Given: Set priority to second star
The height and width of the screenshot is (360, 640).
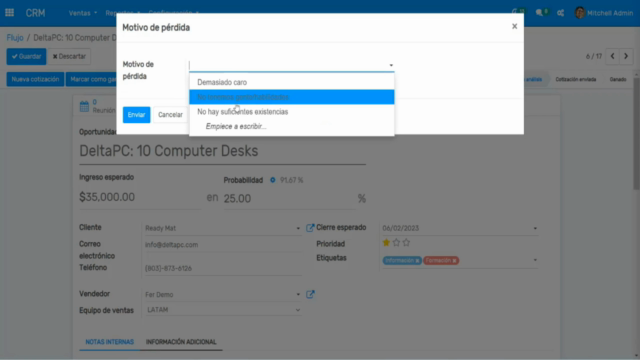Looking at the screenshot, I should click(x=396, y=243).
